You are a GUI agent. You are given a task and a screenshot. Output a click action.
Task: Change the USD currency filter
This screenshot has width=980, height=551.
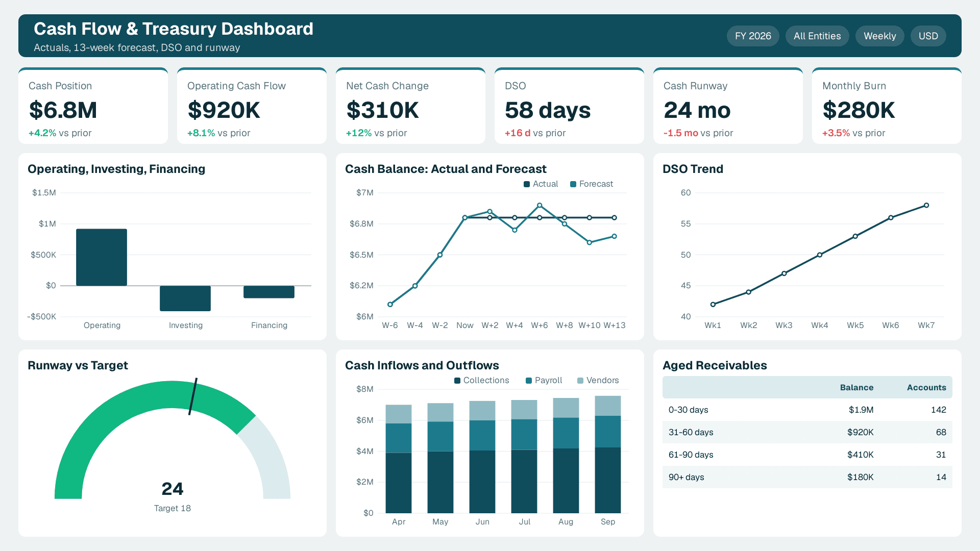(x=928, y=36)
